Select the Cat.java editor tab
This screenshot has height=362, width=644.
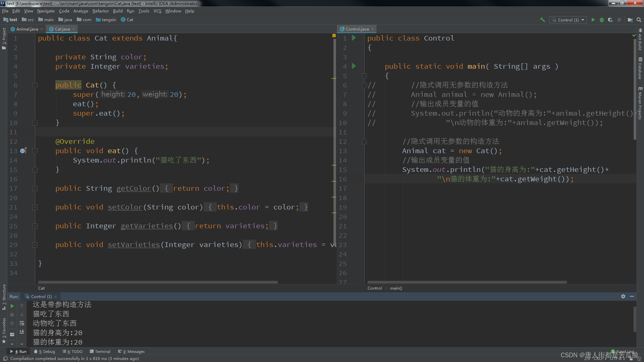[61, 29]
